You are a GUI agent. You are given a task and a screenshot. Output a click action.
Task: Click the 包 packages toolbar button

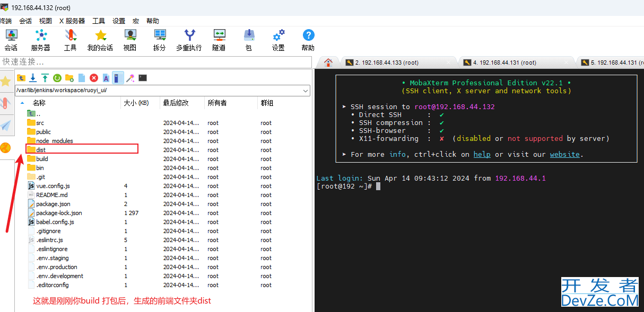coord(249,40)
